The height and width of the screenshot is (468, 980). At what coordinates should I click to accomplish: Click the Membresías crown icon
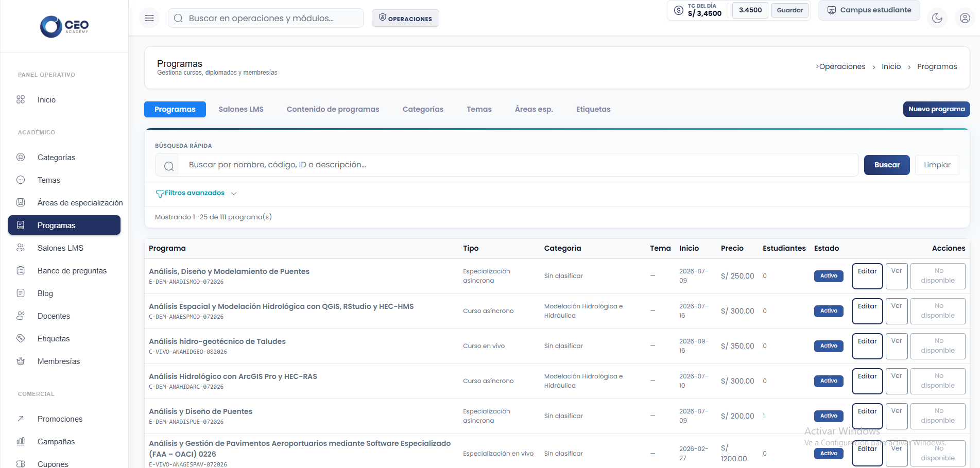(x=21, y=361)
